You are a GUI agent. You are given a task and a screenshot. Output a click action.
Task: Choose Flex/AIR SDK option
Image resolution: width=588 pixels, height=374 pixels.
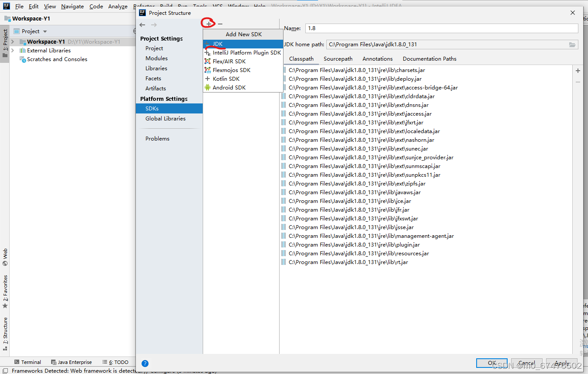pyautogui.click(x=243, y=62)
